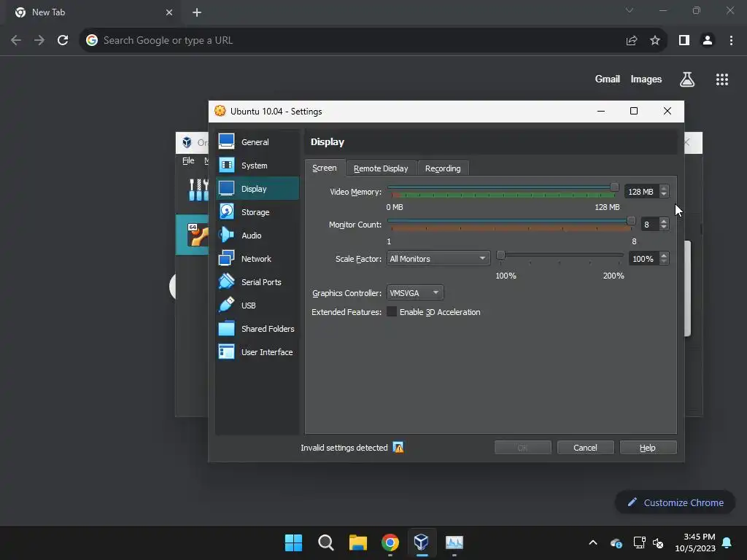This screenshot has width=747, height=560.
Task: Click the notification bell in system tray
Action: pyautogui.click(x=727, y=542)
